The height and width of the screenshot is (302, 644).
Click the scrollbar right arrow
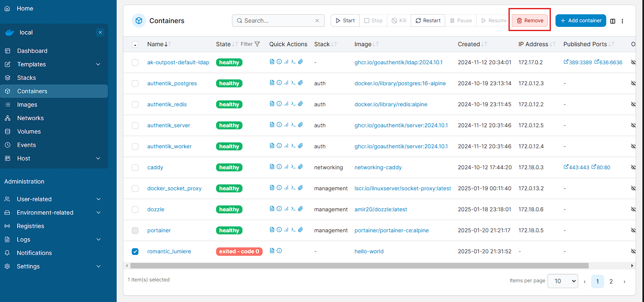pyautogui.click(x=633, y=265)
